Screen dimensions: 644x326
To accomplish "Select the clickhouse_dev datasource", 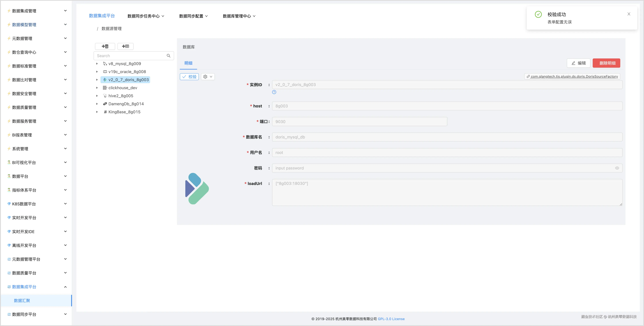I will pyautogui.click(x=122, y=88).
